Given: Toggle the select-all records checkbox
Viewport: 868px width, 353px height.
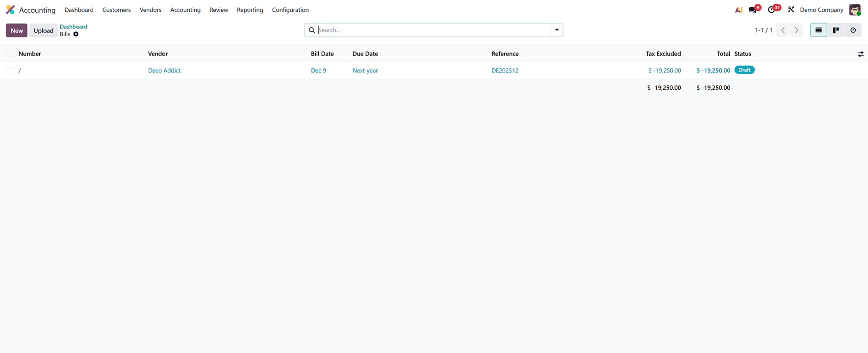Looking at the screenshot, I should [9, 53].
